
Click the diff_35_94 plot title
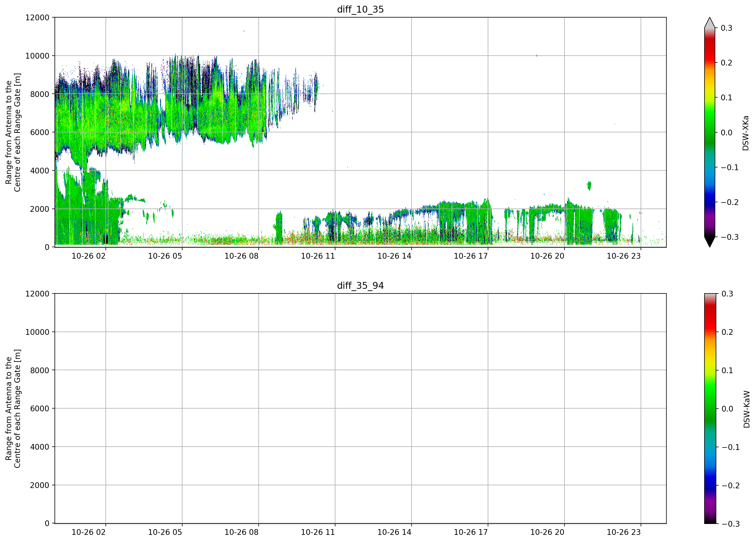(360, 286)
